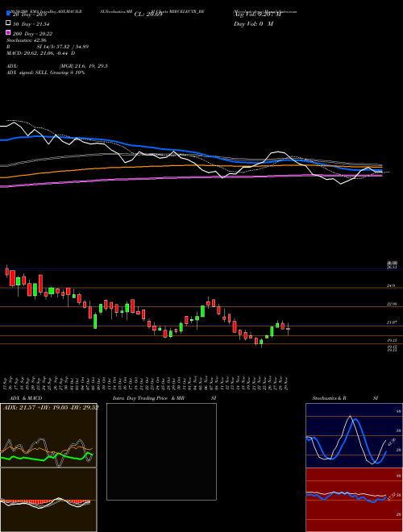Click the MACD histogram mini chart

point(48,500)
